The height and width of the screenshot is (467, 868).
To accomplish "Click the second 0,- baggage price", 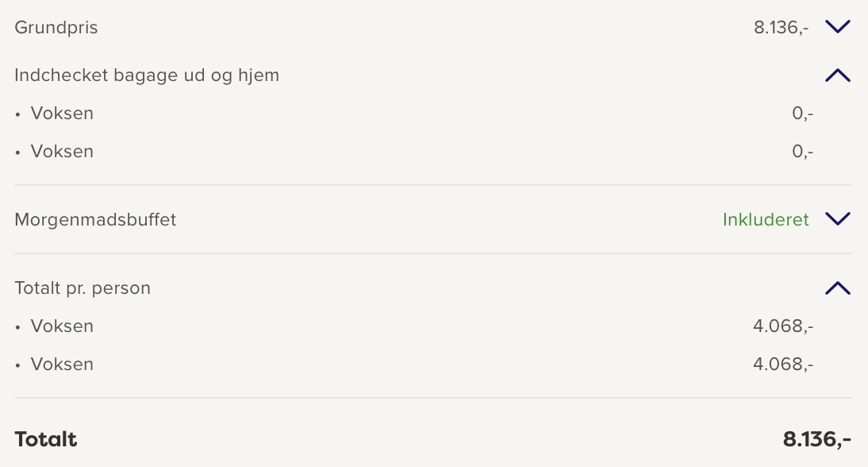I will click(802, 152).
